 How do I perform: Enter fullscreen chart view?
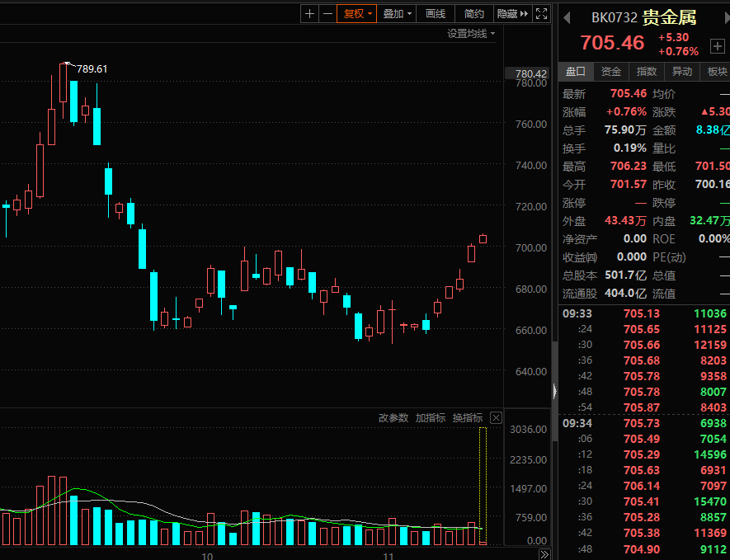click(541, 13)
